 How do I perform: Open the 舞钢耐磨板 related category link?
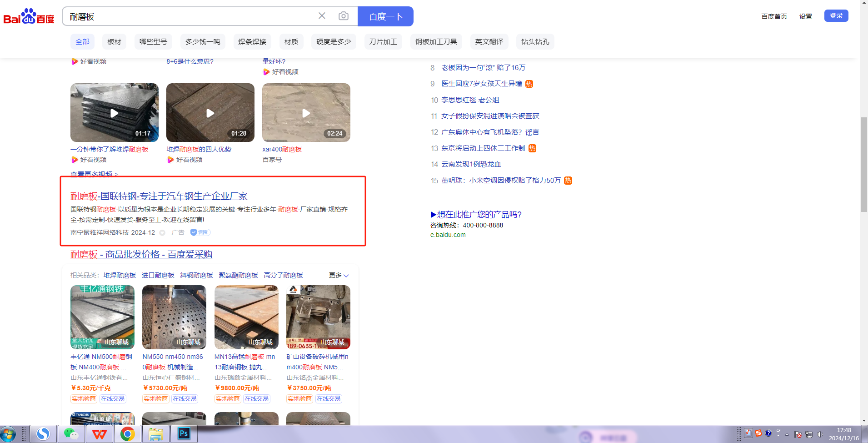(x=197, y=275)
